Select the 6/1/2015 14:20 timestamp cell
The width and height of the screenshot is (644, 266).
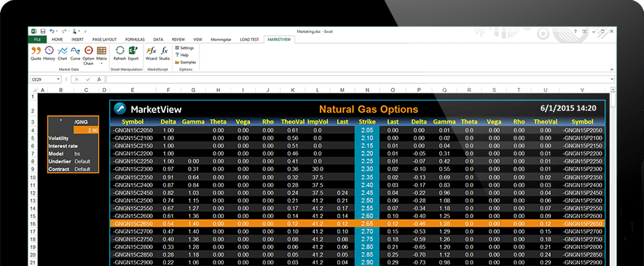[x=568, y=109]
